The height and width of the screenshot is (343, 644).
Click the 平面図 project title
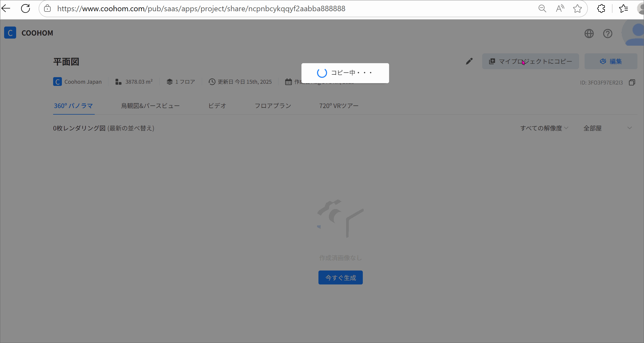66,62
